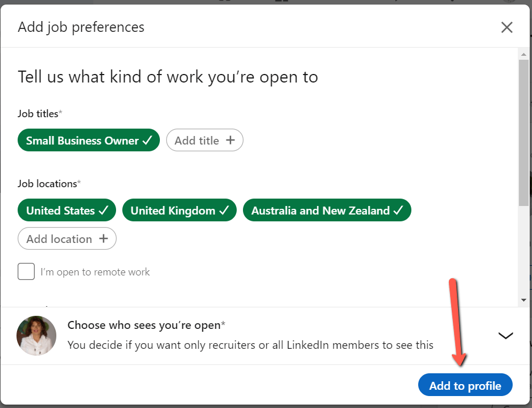Click the scrollbar up arrow
Screen dimensions: 532x408
(x=523, y=54)
